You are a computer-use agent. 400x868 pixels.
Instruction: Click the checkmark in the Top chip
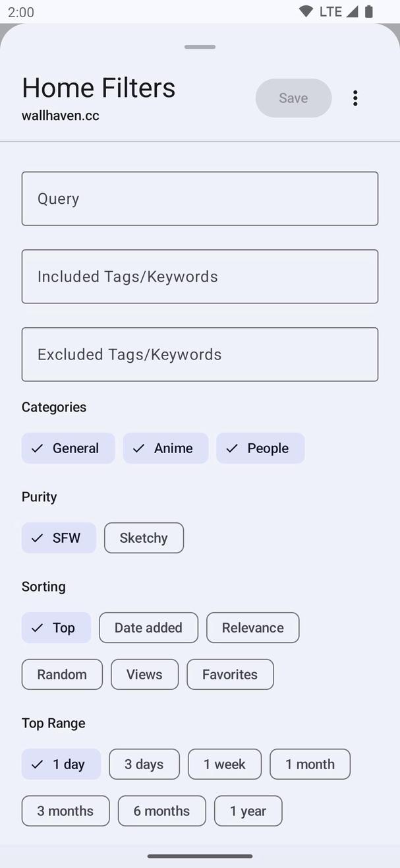coord(38,627)
